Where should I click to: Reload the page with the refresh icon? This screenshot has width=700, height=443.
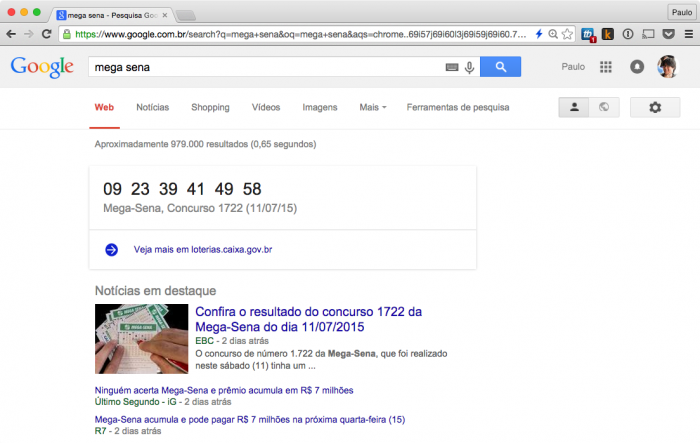(46, 34)
